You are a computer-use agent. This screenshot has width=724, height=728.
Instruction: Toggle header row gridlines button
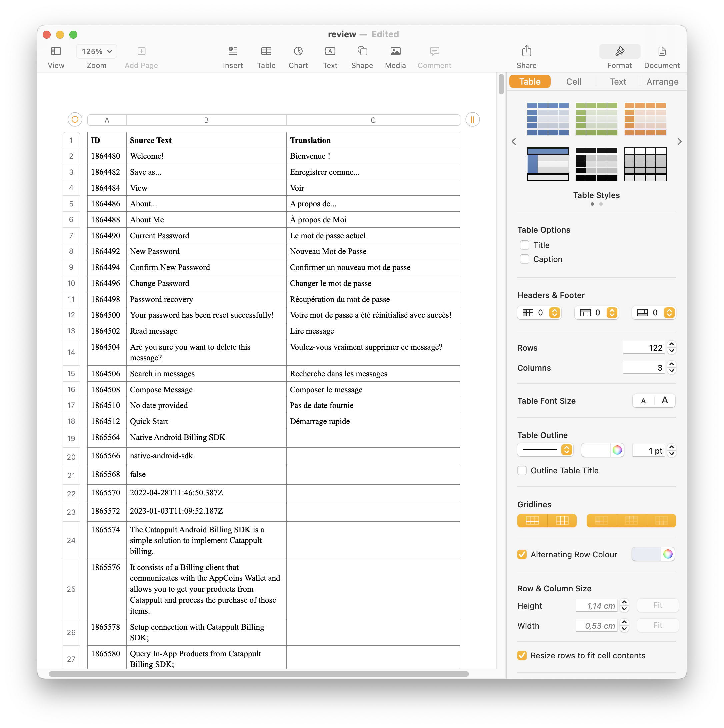(x=631, y=520)
